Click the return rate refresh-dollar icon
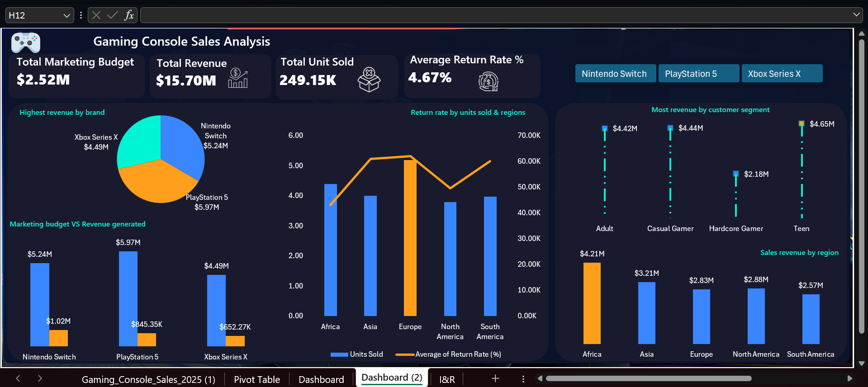Image resolution: width=868 pixels, height=387 pixels. click(x=489, y=82)
